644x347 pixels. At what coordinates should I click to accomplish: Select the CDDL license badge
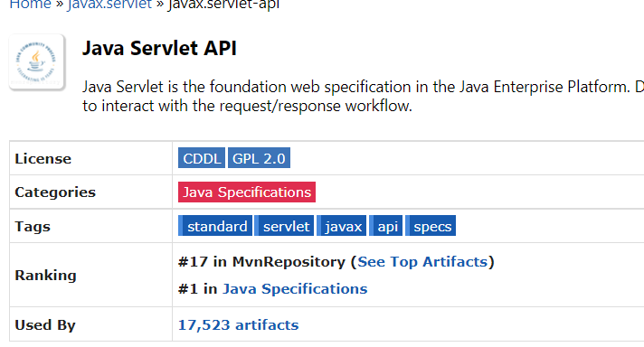(201, 158)
